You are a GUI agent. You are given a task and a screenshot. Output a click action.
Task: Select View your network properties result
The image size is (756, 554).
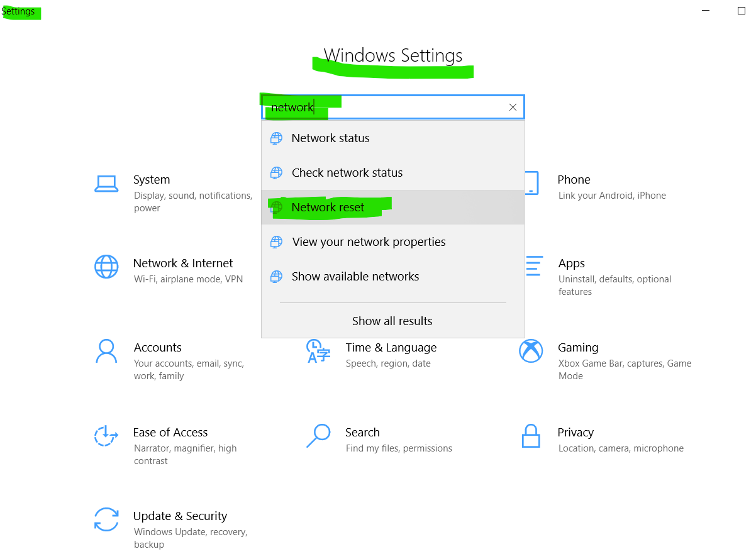[393, 242]
